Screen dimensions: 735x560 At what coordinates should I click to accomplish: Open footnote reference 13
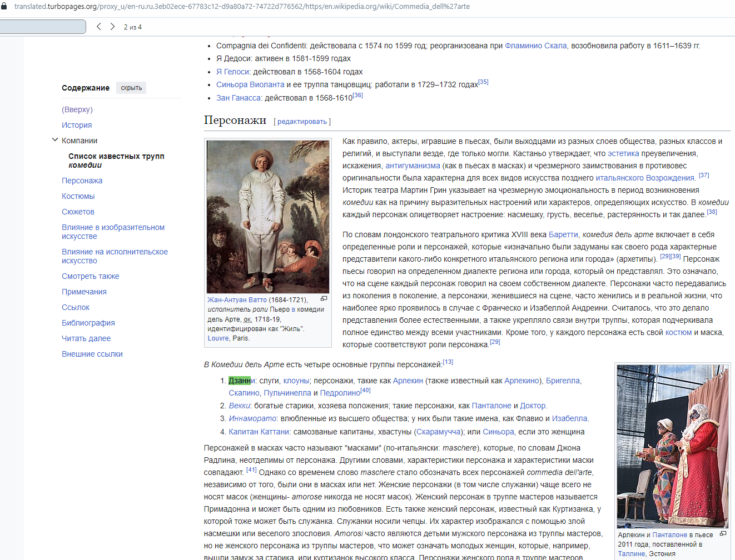448,362
